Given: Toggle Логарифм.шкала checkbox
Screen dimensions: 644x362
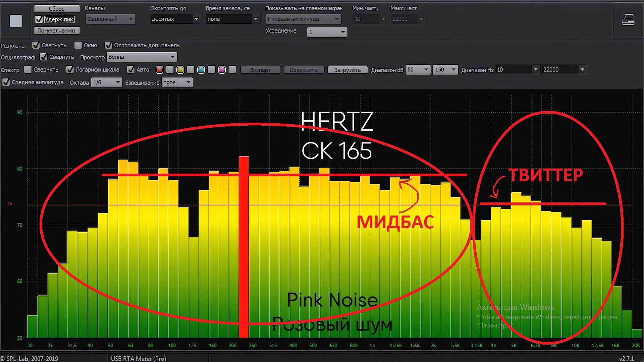Looking at the screenshot, I should (x=70, y=70).
